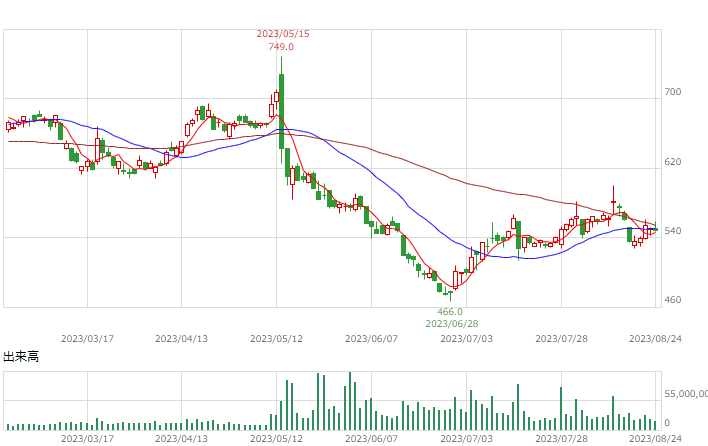This screenshot has height=446, width=708.
Task: Click 2023/06/07 date under price chart
Action: coord(371,339)
